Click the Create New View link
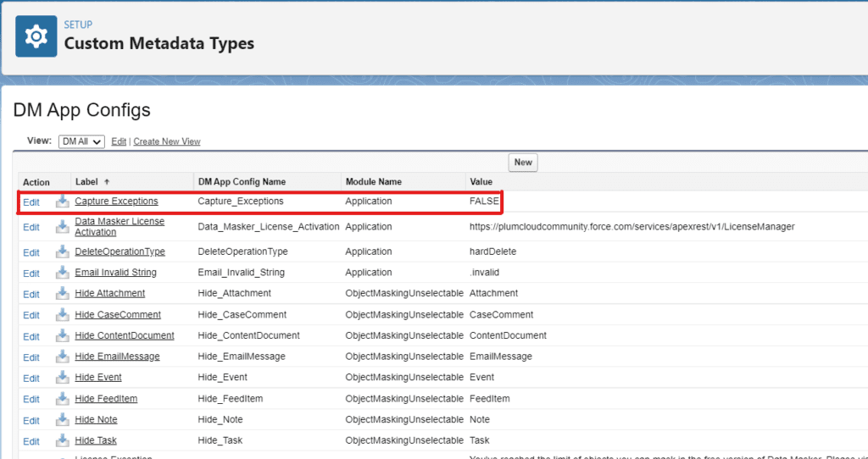The image size is (868, 459). [x=167, y=141]
